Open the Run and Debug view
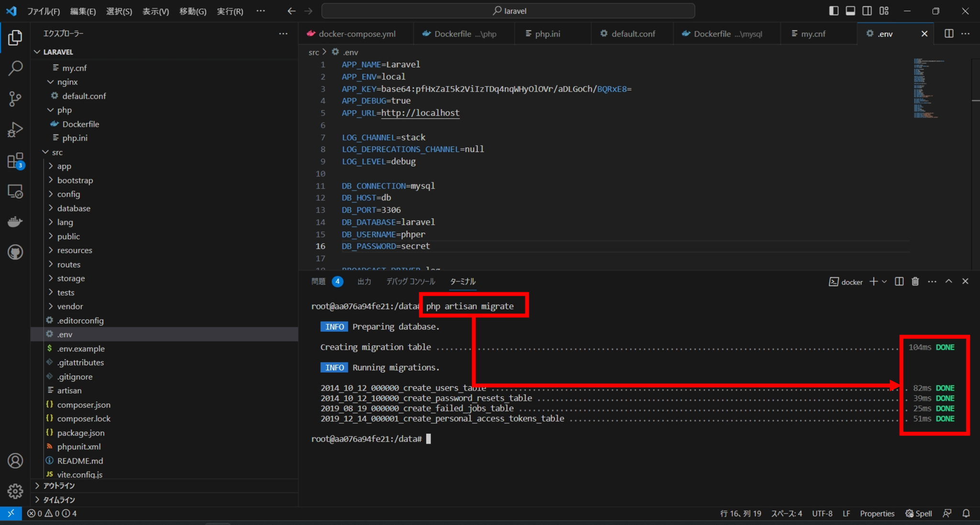980x525 pixels. click(x=15, y=129)
